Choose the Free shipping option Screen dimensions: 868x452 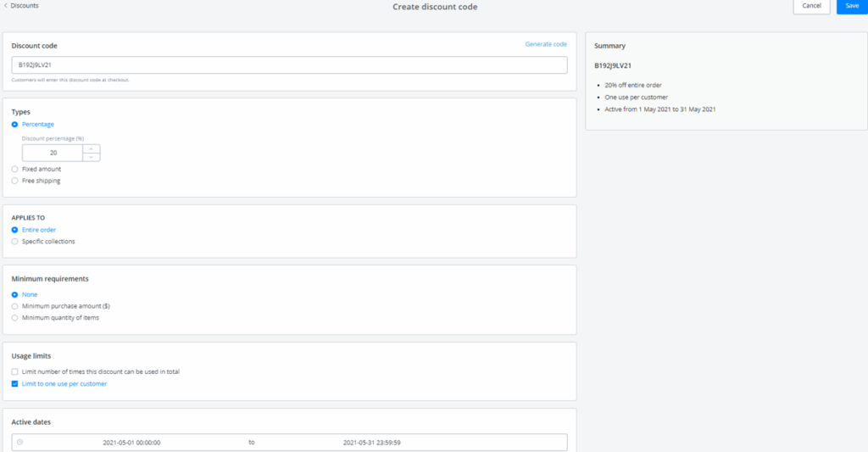15,181
